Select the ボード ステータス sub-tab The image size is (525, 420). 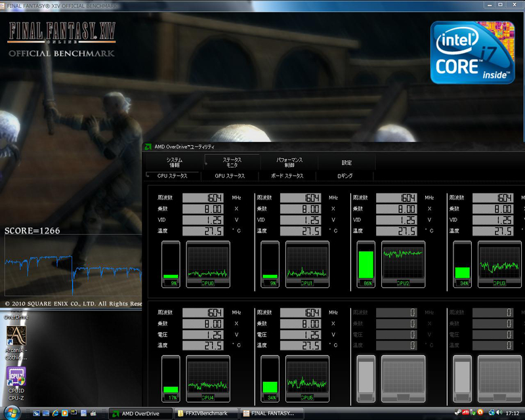[287, 176]
